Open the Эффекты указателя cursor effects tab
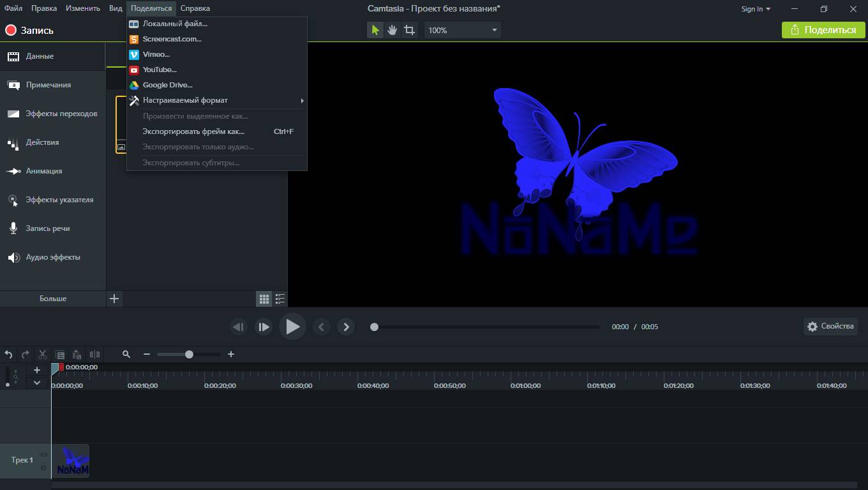The width and height of the screenshot is (868, 490). pos(52,200)
